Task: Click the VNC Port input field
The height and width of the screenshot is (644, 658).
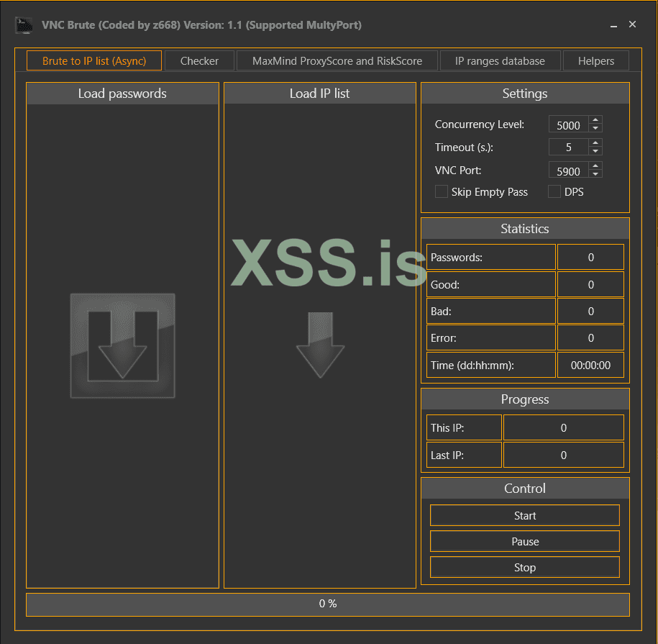Action: (568, 171)
